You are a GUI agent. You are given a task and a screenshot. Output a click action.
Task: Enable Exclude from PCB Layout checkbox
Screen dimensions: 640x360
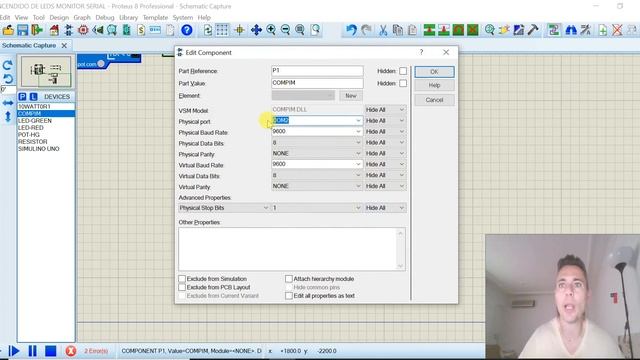pyautogui.click(x=182, y=287)
